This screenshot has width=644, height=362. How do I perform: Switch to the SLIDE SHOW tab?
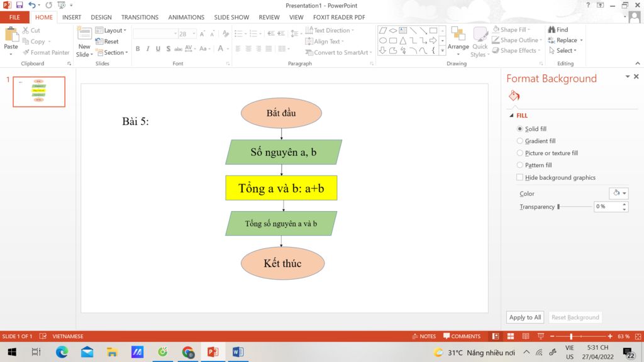pos(231,17)
